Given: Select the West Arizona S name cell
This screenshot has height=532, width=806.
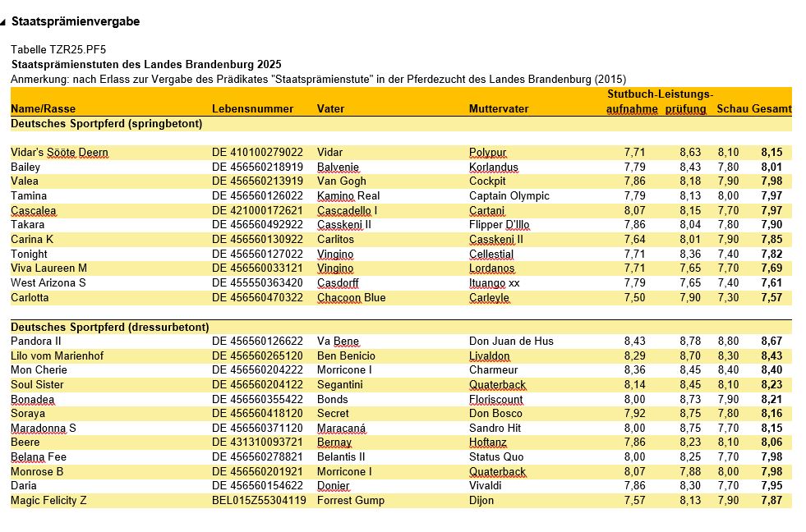Looking at the screenshot, I should click(48, 283).
